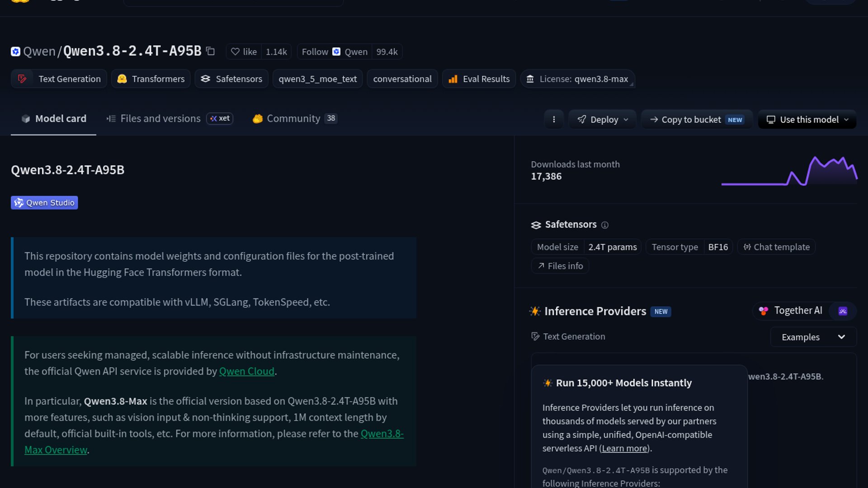Viewport: 868px width, 488px height.
Task: Expand the Use this model dropdown
Action: pyautogui.click(x=807, y=119)
